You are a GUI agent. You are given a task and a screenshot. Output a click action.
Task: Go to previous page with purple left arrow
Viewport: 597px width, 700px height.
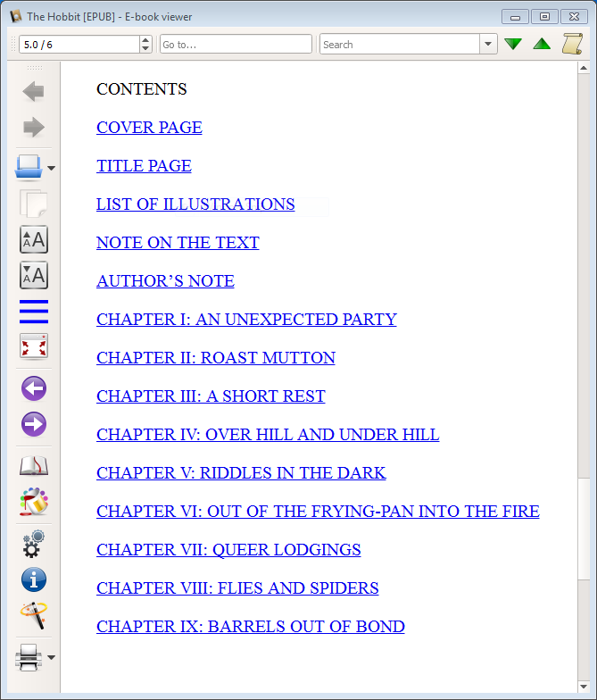[x=34, y=387]
